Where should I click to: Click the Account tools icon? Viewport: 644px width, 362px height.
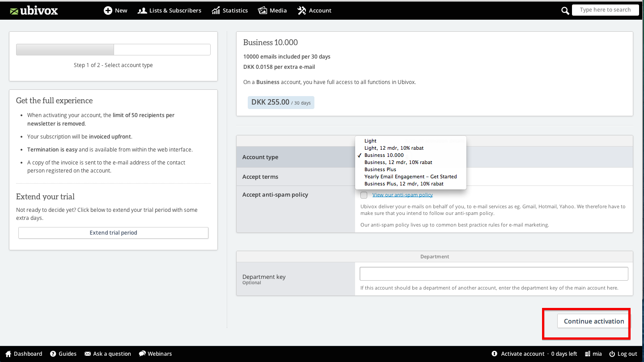[301, 10]
